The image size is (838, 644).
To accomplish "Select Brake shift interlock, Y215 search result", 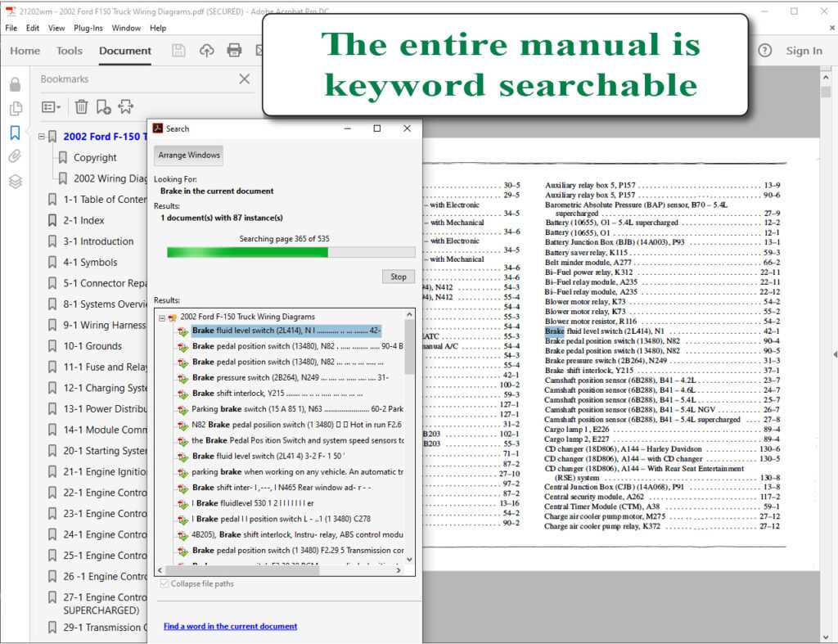I will click(277, 394).
